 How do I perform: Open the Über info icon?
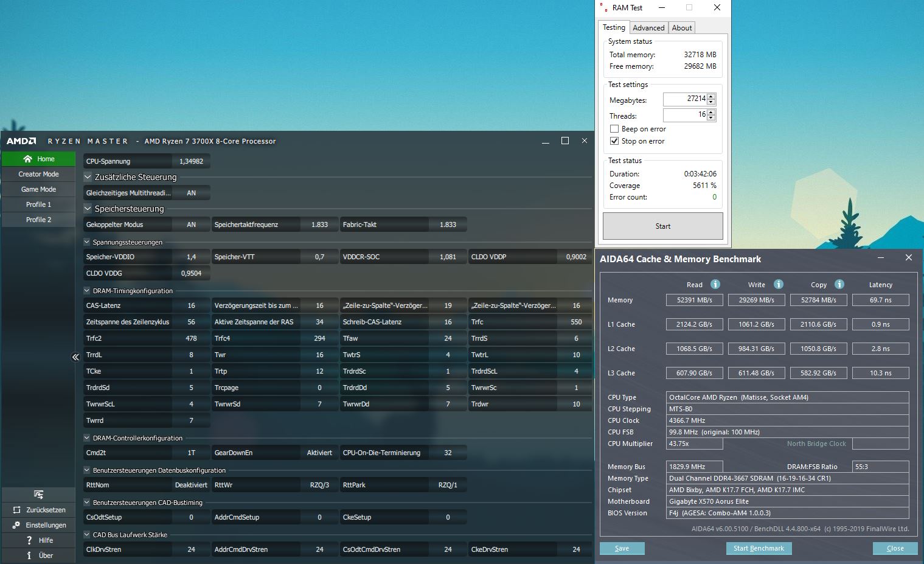[29, 555]
